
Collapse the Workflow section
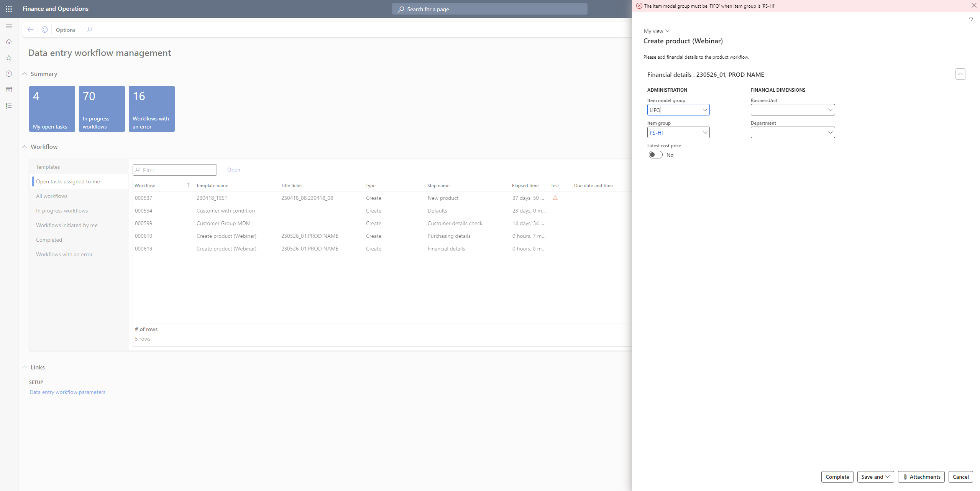[x=25, y=147]
